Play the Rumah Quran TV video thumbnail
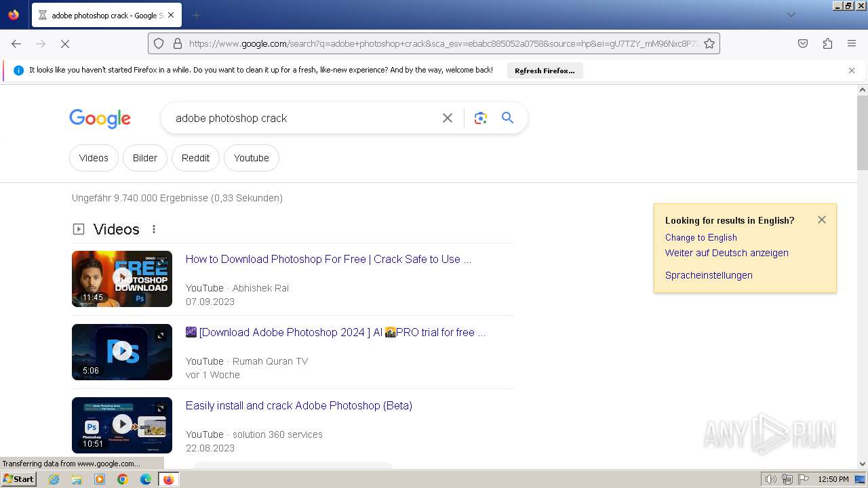 122,352
